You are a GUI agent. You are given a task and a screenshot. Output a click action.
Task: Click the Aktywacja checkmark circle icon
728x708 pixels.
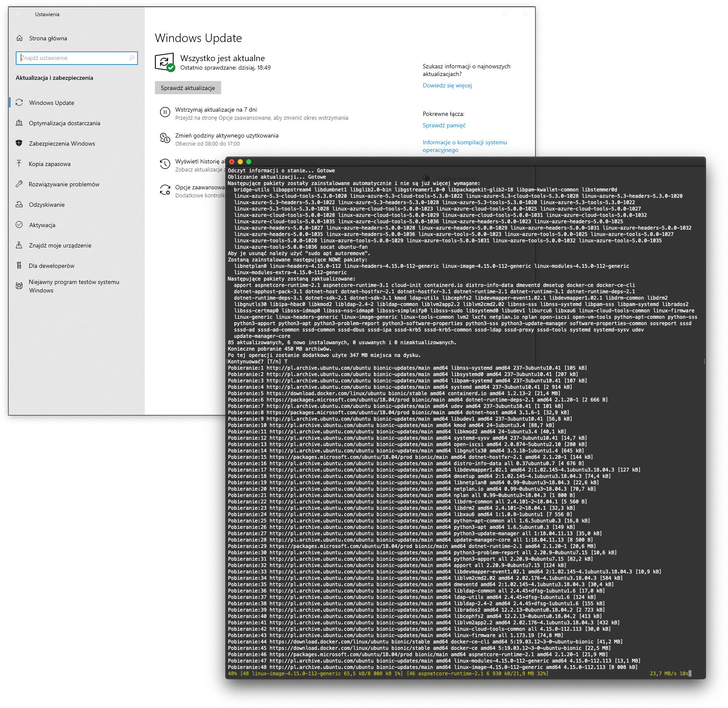tap(19, 225)
